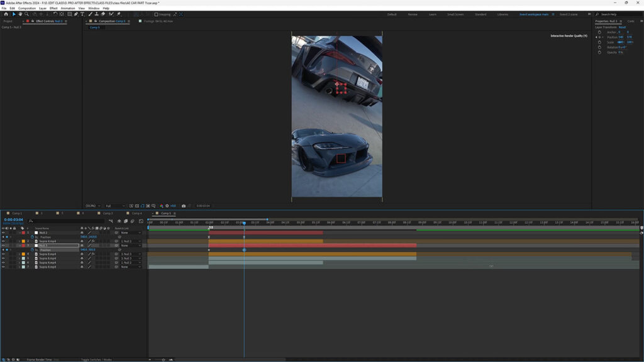Toggle visibility of layer 7 Supra 4.mp4
Screen dimensions: 644x362
coord(3,267)
